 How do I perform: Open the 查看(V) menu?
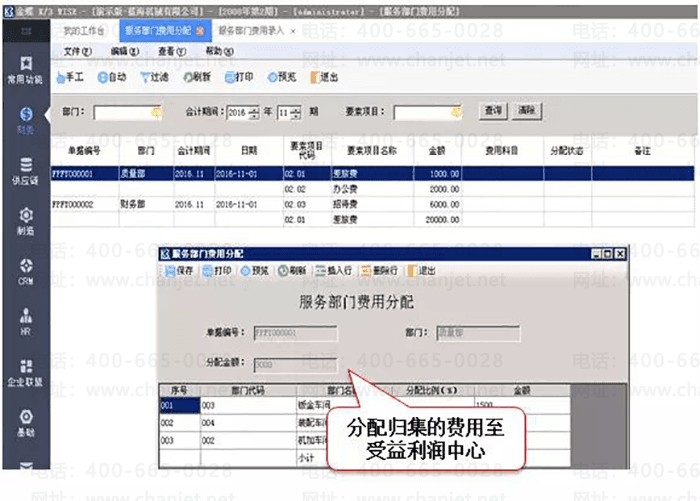(172, 51)
